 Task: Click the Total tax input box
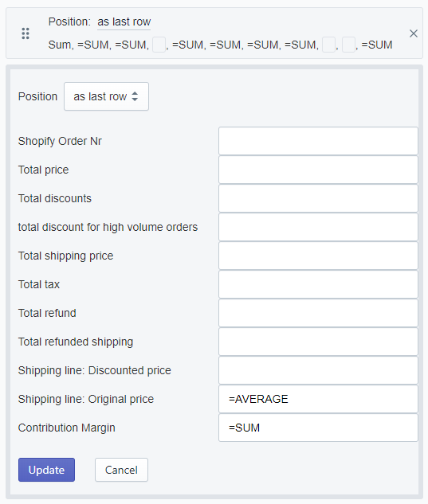click(318, 284)
